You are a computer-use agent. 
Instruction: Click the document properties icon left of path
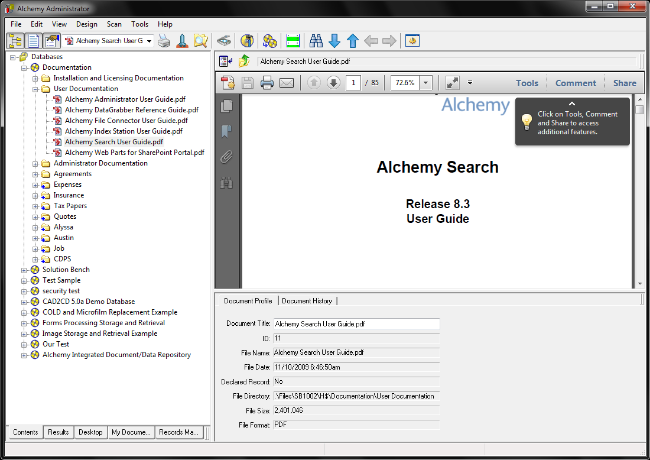226,61
